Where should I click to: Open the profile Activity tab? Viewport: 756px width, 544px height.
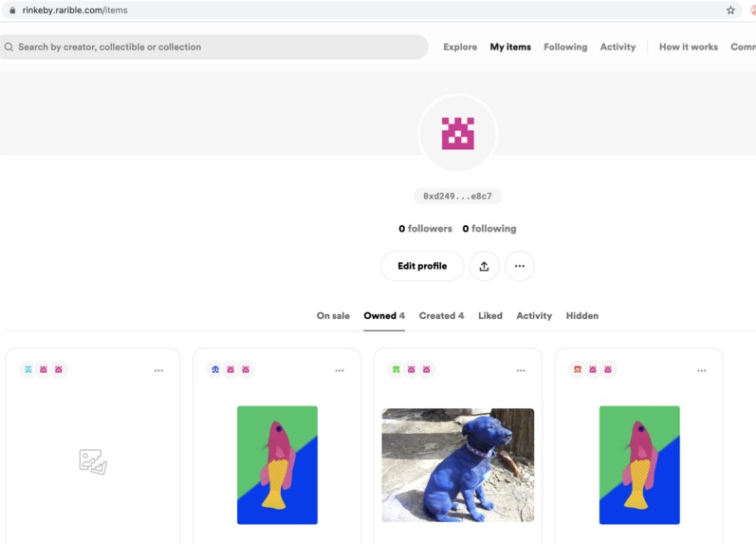point(534,316)
